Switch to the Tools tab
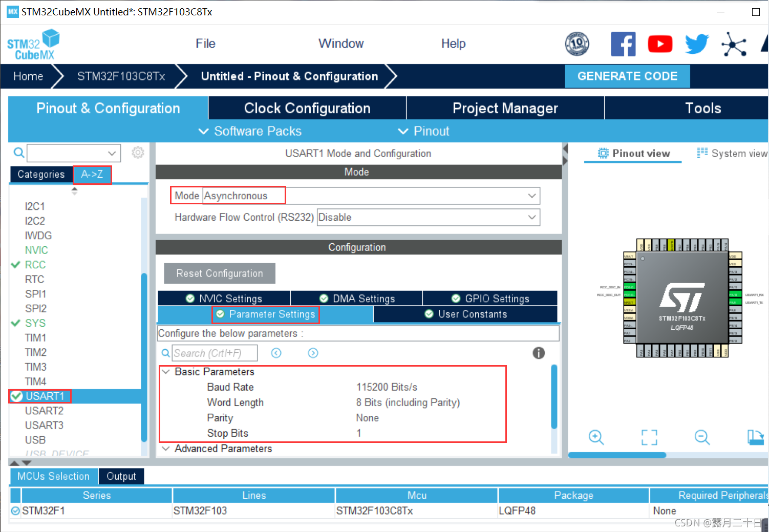 coord(687,108)
